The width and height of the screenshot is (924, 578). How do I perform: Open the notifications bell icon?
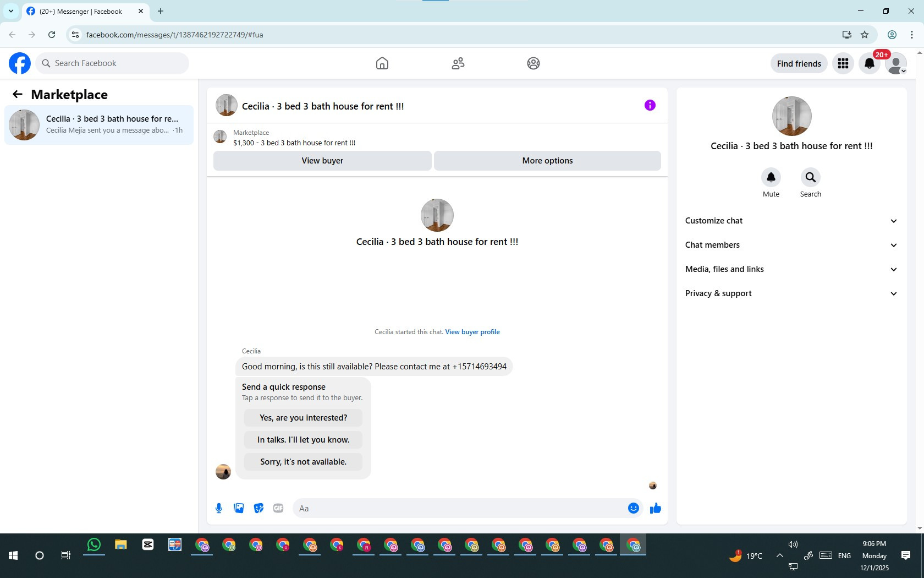pyautogui.click(x=870, y=63)
